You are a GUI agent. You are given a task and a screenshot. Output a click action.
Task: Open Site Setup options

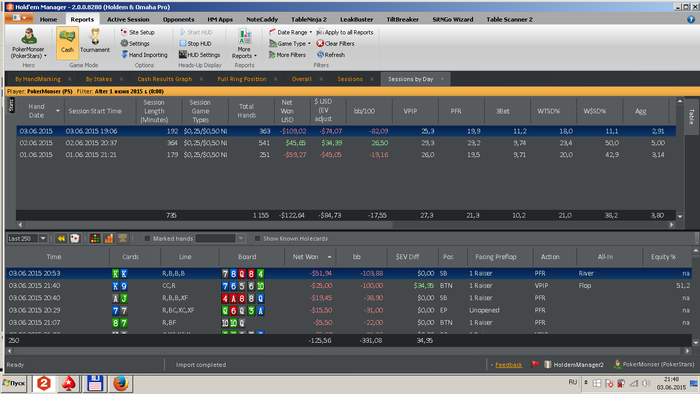pyautogui.click(x=138, y=32)
